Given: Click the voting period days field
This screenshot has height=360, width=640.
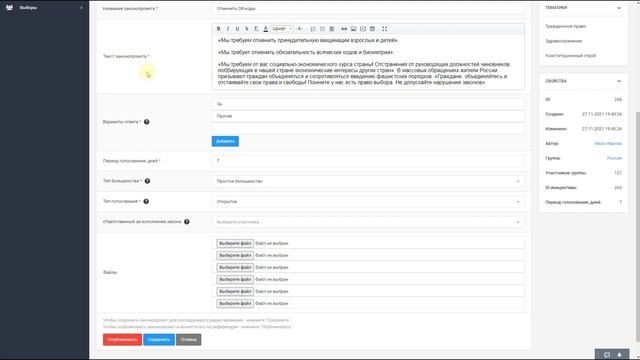Looking at the screenshot, I should point(368,161).
